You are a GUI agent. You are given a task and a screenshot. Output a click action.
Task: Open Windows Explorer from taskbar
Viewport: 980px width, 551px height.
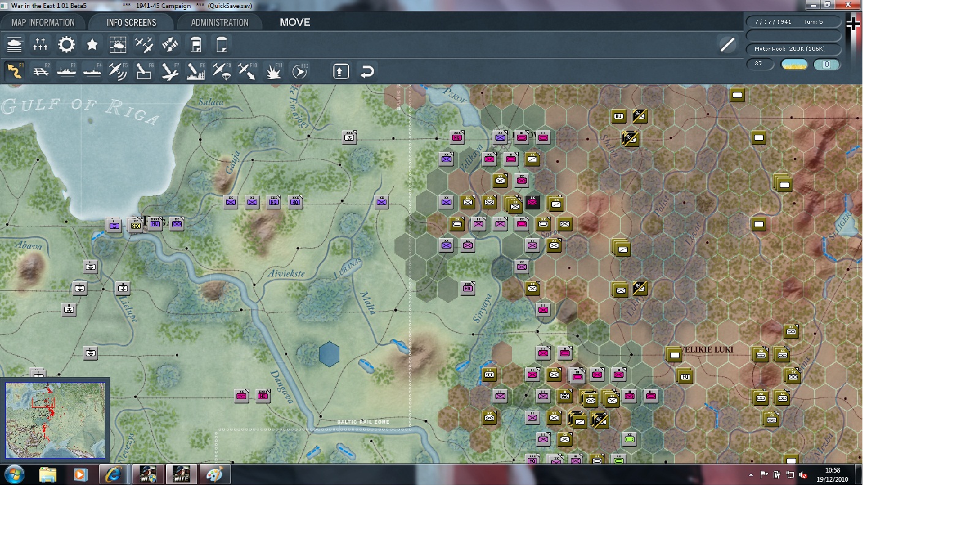pyautogui.click(x=48, y=474)
